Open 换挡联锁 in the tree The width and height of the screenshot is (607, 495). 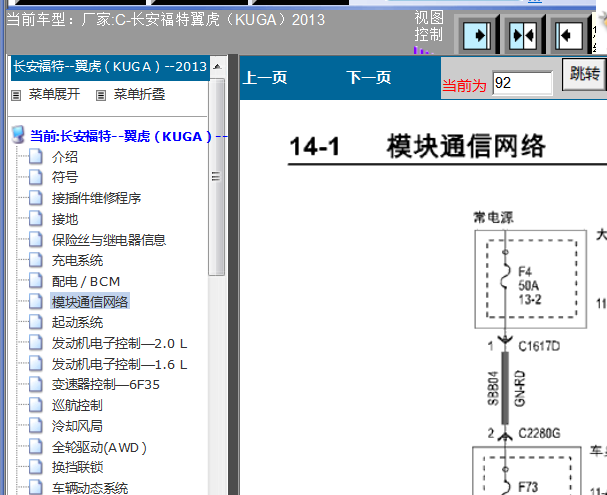click(x=77, y=468)
